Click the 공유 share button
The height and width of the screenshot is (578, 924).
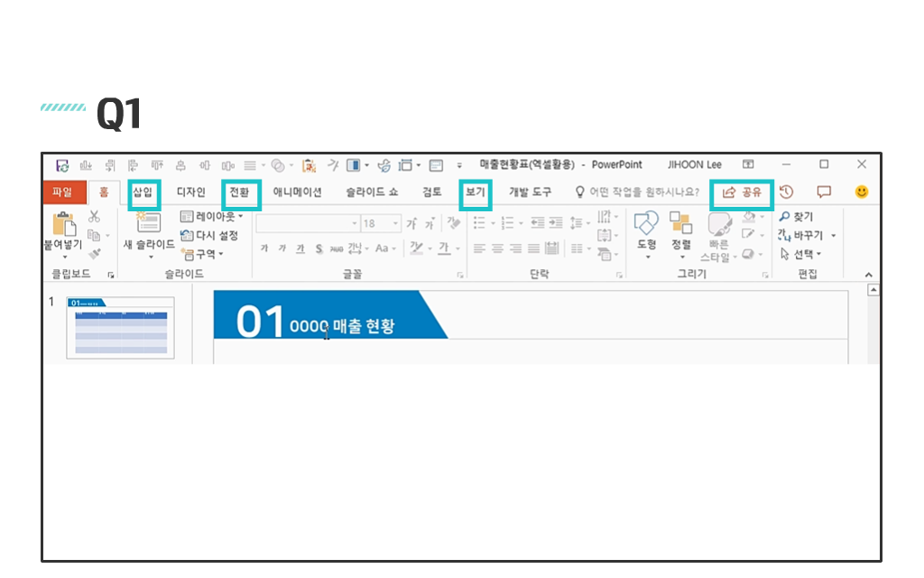click(x=742, y=192)
